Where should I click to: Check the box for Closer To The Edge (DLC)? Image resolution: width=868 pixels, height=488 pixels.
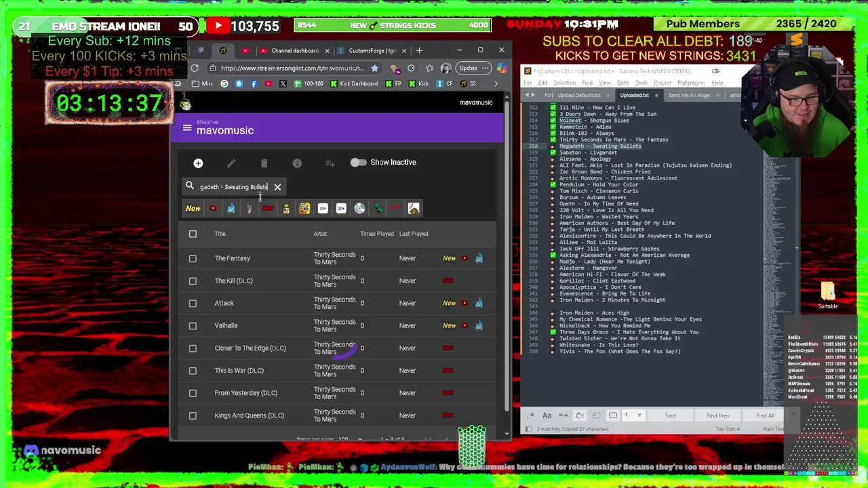193,348
